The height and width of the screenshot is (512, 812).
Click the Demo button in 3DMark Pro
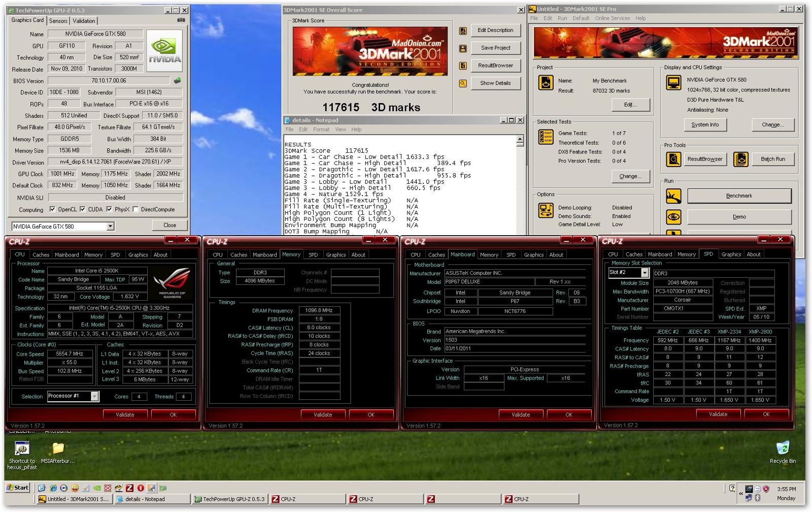(x=739, y=217)
